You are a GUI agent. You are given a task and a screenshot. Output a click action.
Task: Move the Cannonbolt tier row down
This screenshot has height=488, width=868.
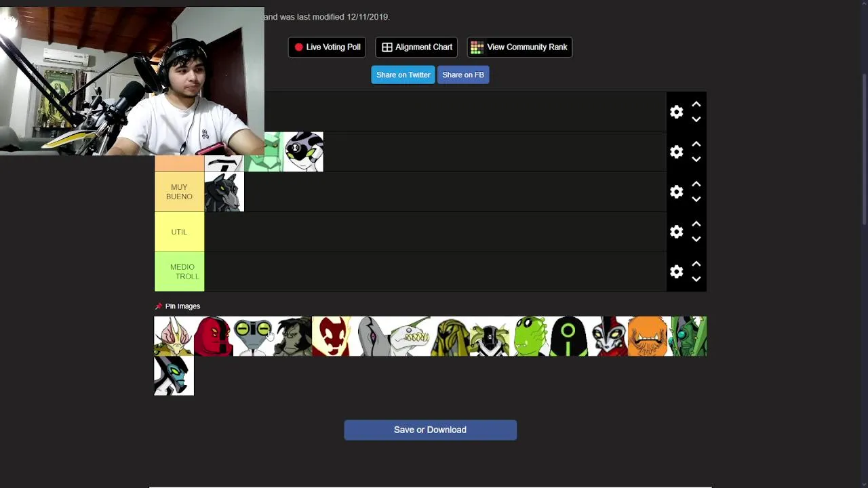(696, 159)
